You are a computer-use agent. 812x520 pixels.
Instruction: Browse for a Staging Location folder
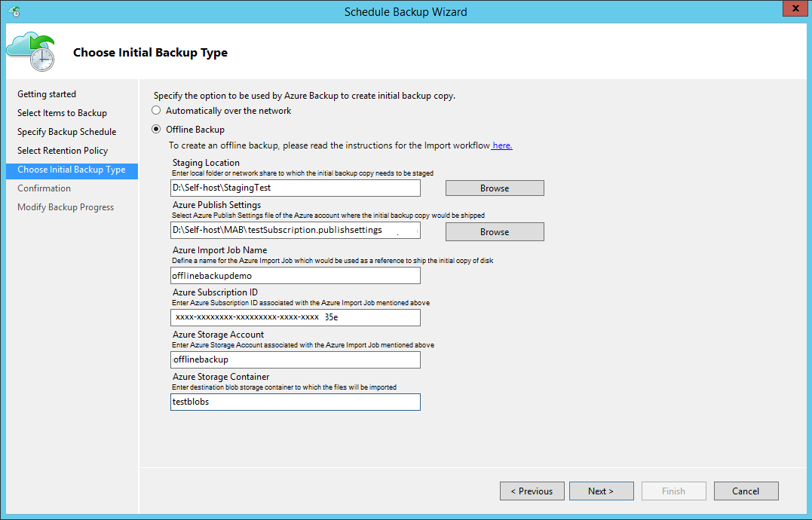(x=494, y=188)
